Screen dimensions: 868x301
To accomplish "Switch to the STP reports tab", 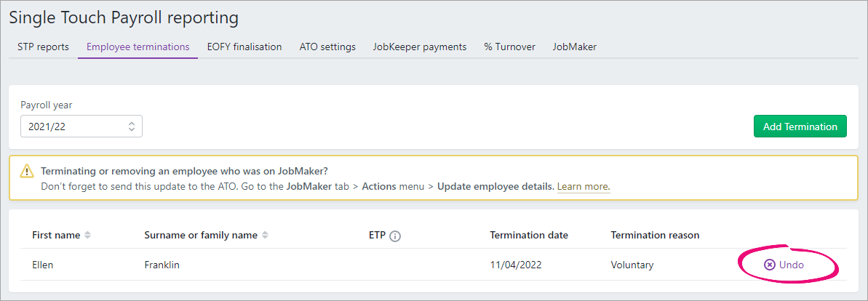I will [x=43, y=47].
